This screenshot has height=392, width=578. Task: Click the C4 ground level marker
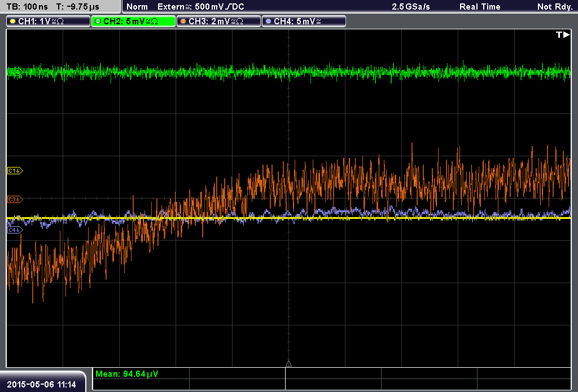tap(15, 230)
